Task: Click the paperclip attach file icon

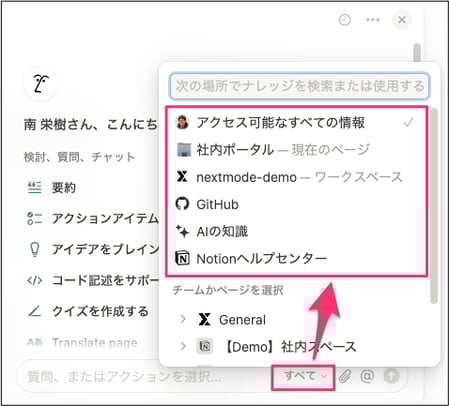Action: click(x=345, y=376)
